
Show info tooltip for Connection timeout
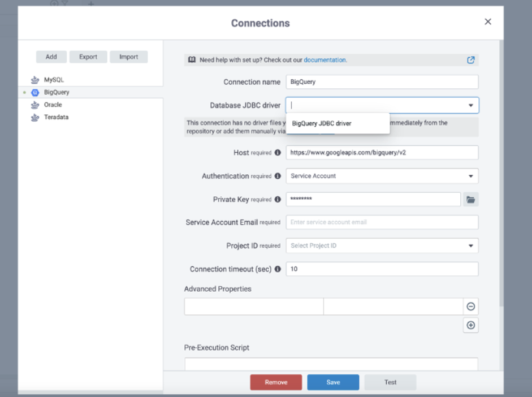click(278, 269)
